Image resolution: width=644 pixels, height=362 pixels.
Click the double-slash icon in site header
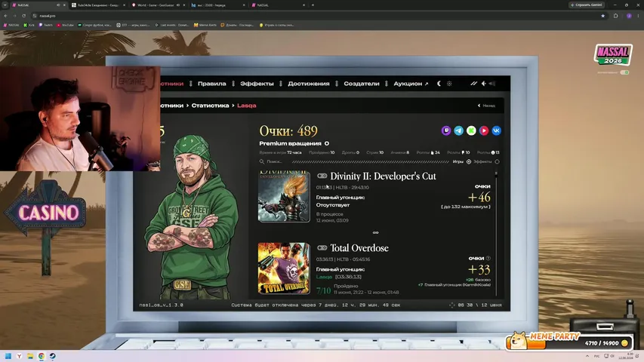pos(473,83)
